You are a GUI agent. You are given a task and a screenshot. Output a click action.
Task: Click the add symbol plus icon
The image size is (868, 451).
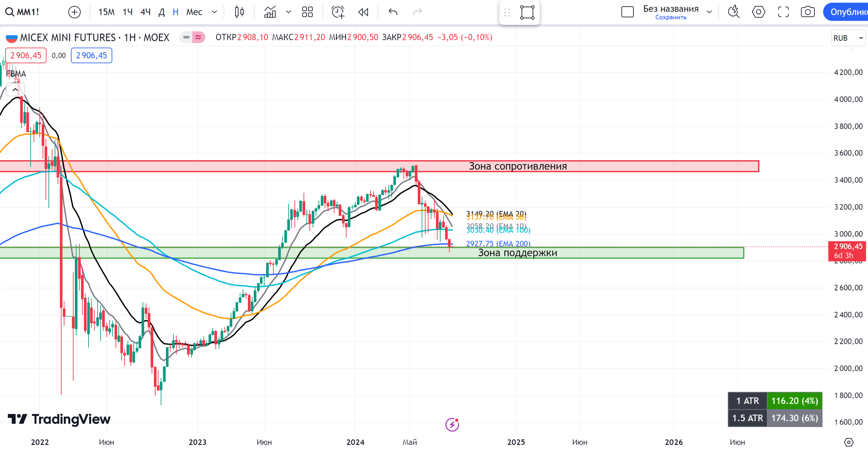[74, 12]
